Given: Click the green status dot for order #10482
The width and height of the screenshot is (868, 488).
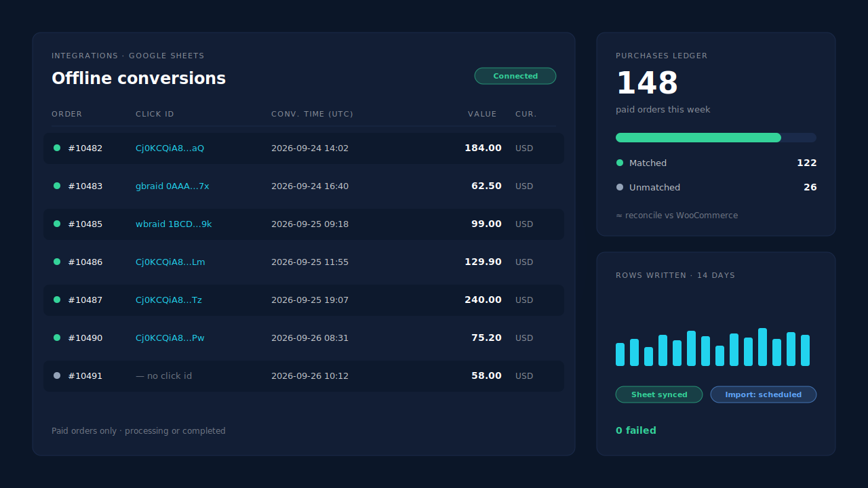Looking at the screenshot, I should point(57,148).
